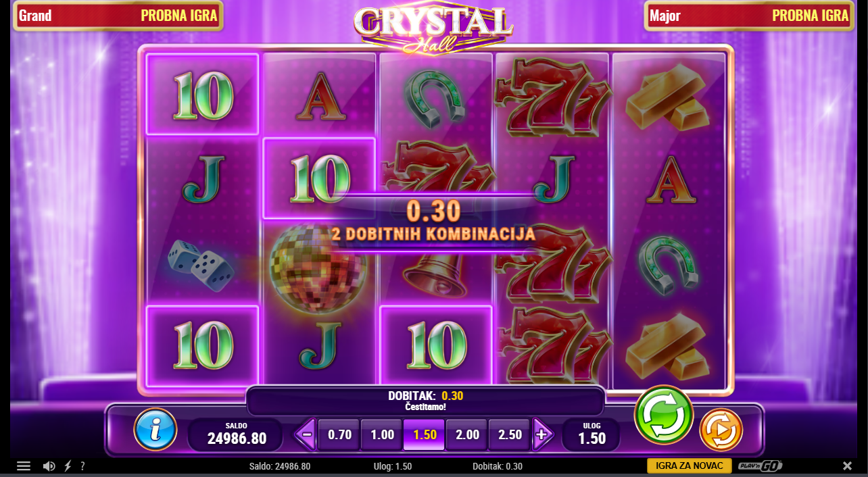868x477 pixels.
Task: Close the game with X icon
Action: coord(847,466)
